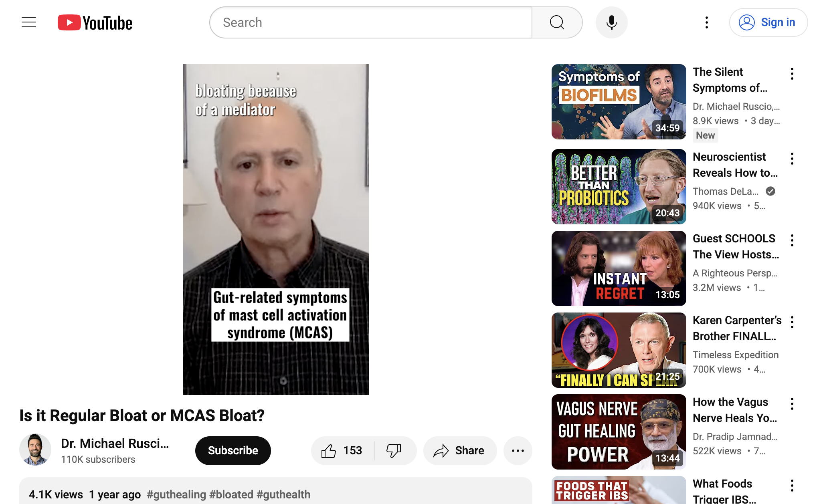This screenshot has width=821, height=504.
Task: Subscribe to Dr. Michael Ruscio channel
Action: tap(233, 451)
